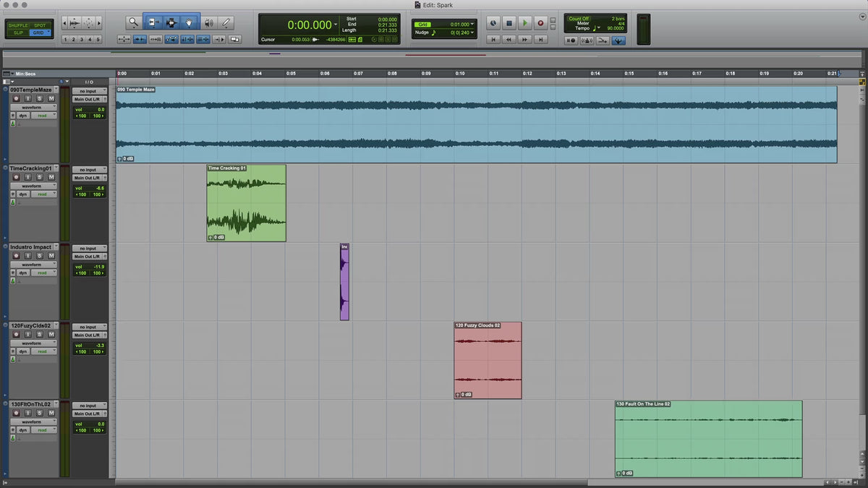This screenshot has width=868, height=488.
Task: Click the red Record transport button
Action: tap(540, 23)
